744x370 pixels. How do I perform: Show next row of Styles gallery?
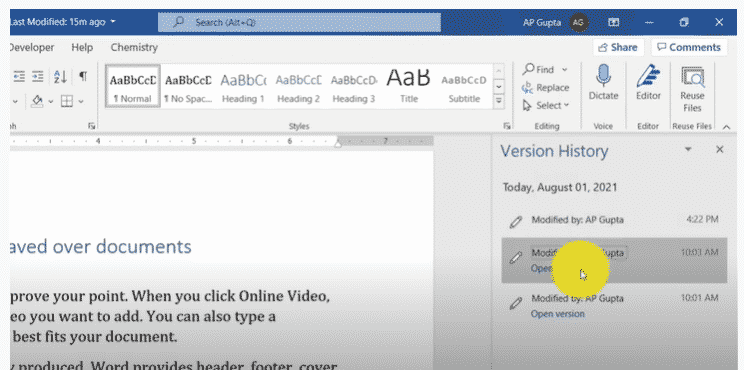(x=498, y=87)
